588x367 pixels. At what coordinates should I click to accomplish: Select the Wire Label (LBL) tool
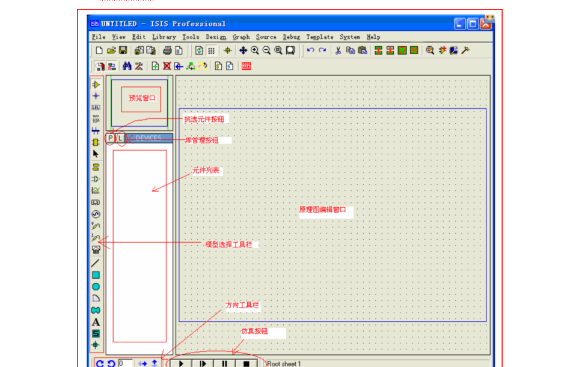[96, 108]
